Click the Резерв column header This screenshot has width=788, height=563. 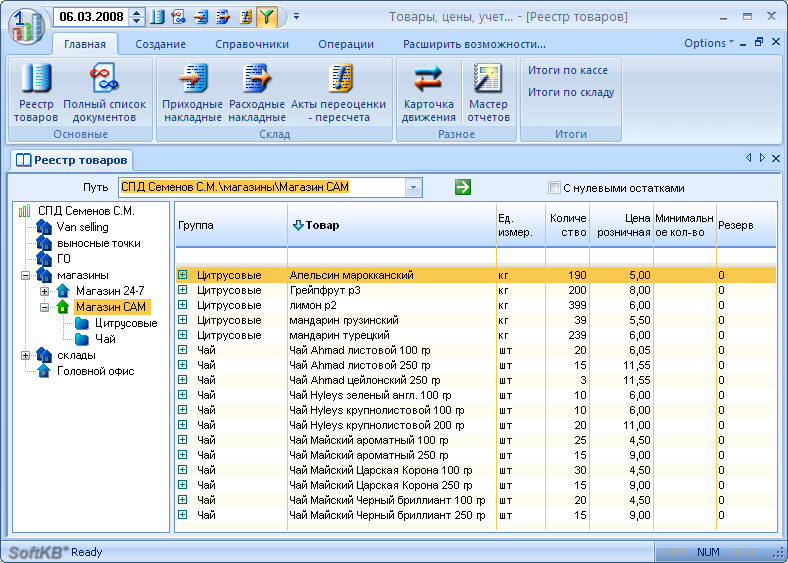pyautogui.click(x=746, y=225)
